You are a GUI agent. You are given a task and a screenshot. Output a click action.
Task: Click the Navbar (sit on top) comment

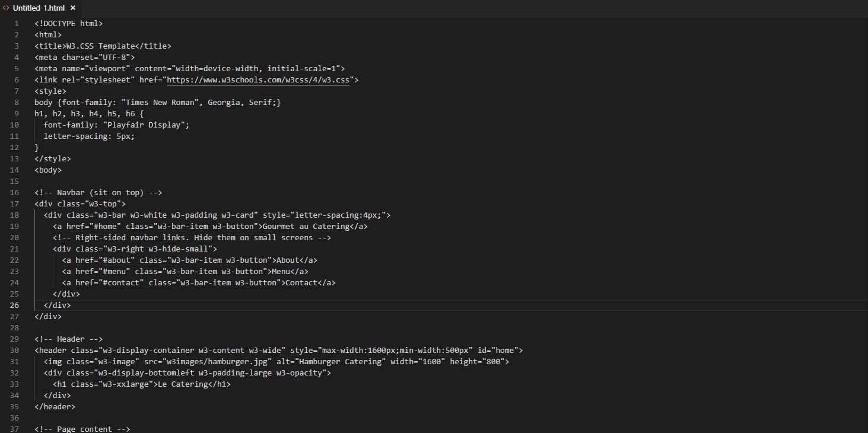tap(98, 193)
